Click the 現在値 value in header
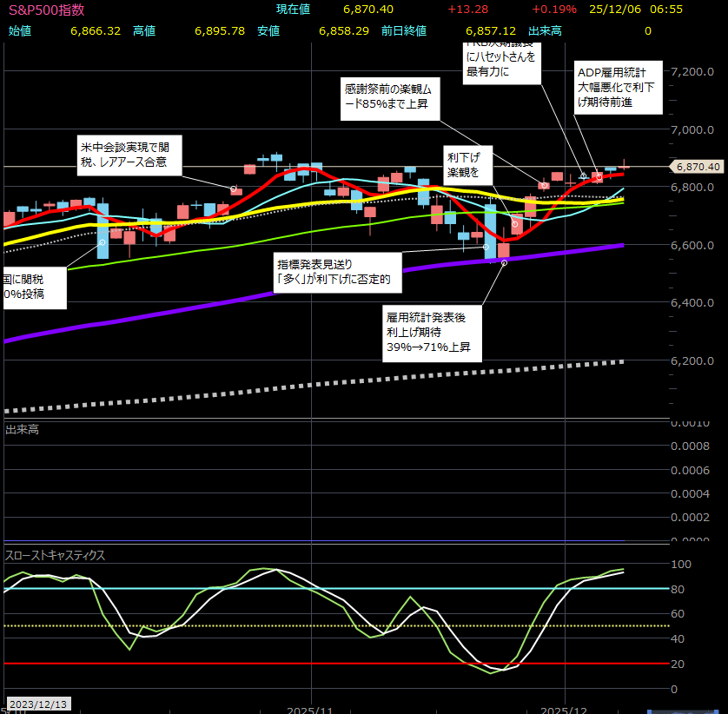This screenshot has height=714, width=728. point(368,10)
